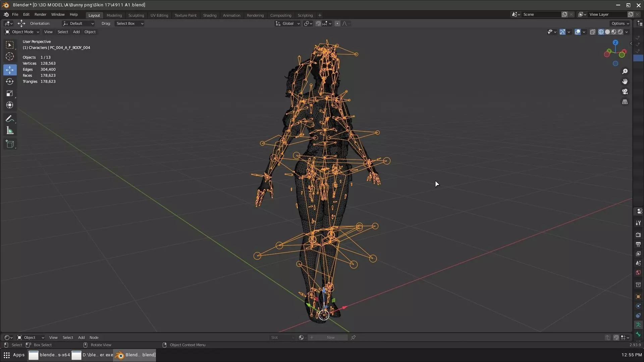This screenshot has height=362, width=644.
Task: Open the Object Mode dropdown
Action: point(22,32)
